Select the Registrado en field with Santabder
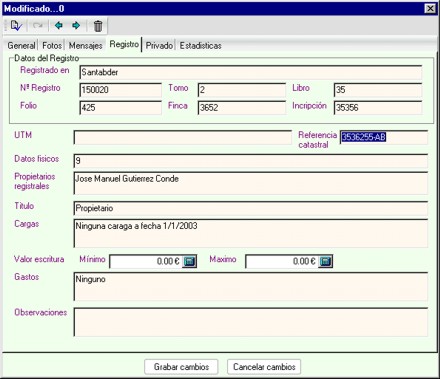 pyautogui.click(x=251, y=72)
